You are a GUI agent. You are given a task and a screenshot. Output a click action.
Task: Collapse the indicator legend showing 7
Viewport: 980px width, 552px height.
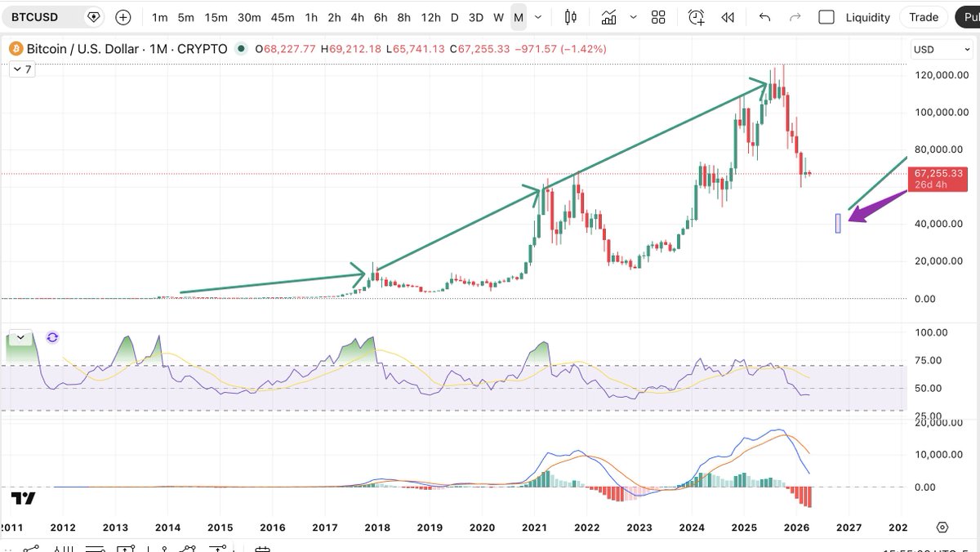point(22,70)
